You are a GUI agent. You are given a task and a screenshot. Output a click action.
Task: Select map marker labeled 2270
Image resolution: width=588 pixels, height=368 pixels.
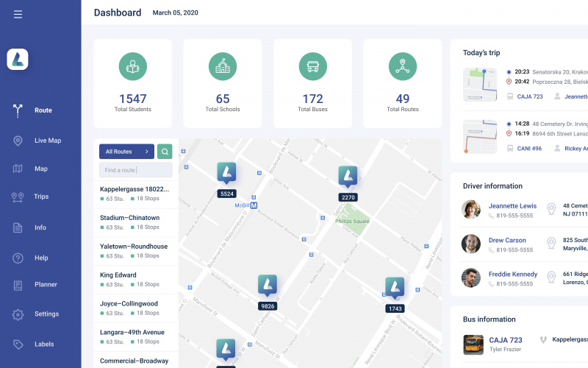(348, 183)
